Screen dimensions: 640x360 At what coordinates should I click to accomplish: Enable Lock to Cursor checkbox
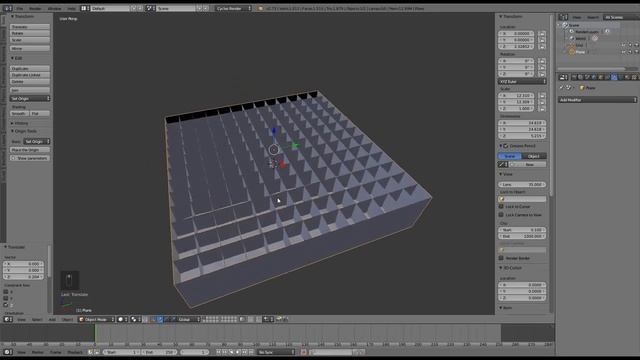tap(501, 207)
